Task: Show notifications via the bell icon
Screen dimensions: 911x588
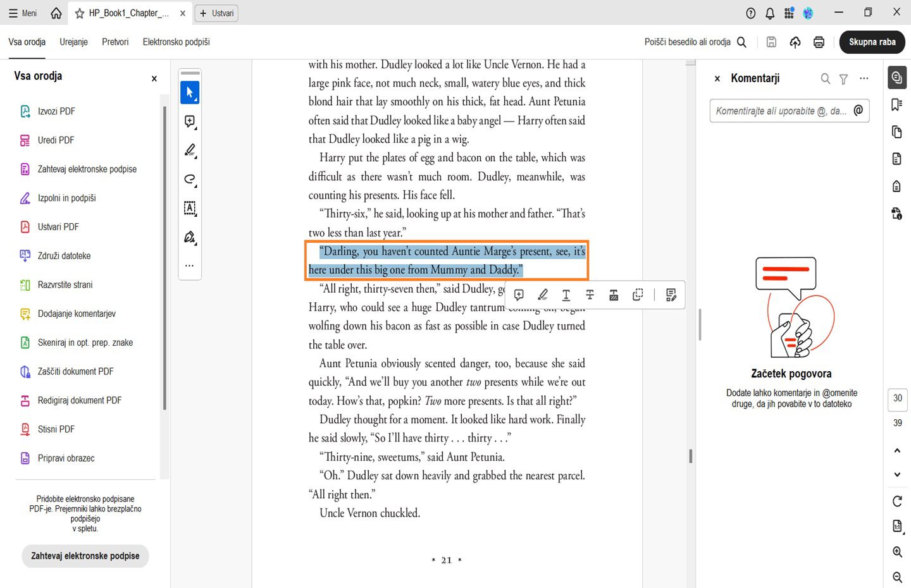Action: coord(770,13)
